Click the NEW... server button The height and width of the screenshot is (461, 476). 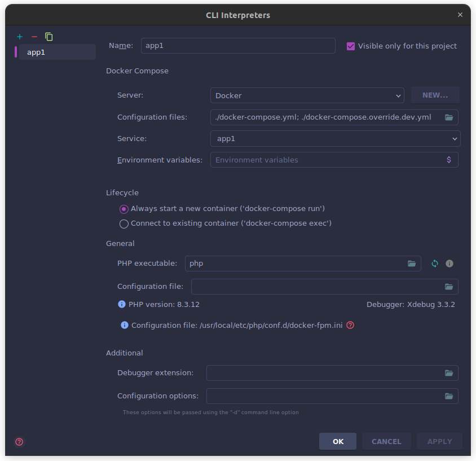[x=435, y=95]
